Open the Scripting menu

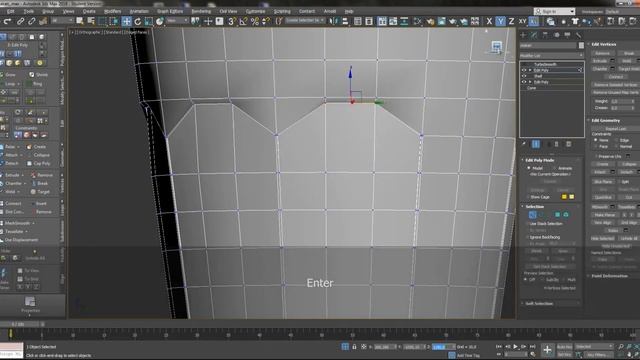pos(282,11)
